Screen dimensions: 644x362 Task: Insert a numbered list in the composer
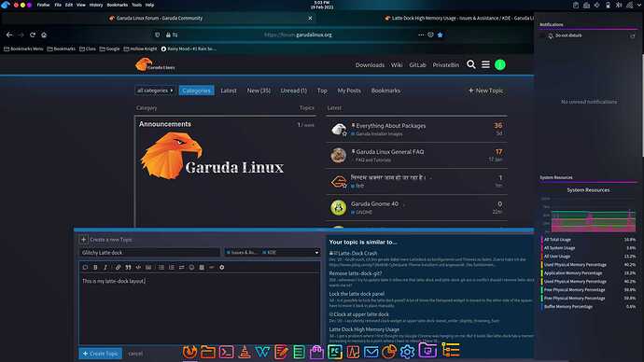click(x=172, y=267)
